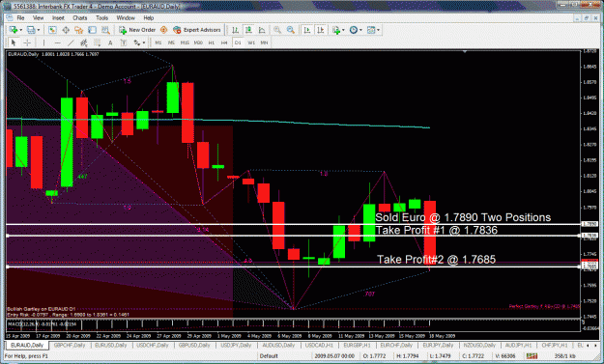
Task: Select the 'Sold Euro @ 1.7890' chart label
Action: point(463,217)
